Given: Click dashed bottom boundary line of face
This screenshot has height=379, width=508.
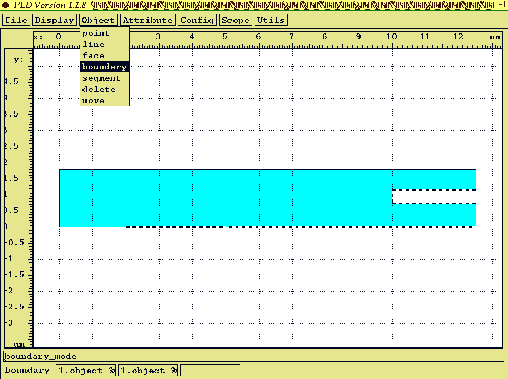Looking at the screenshot, I should (x=300, y=227).
